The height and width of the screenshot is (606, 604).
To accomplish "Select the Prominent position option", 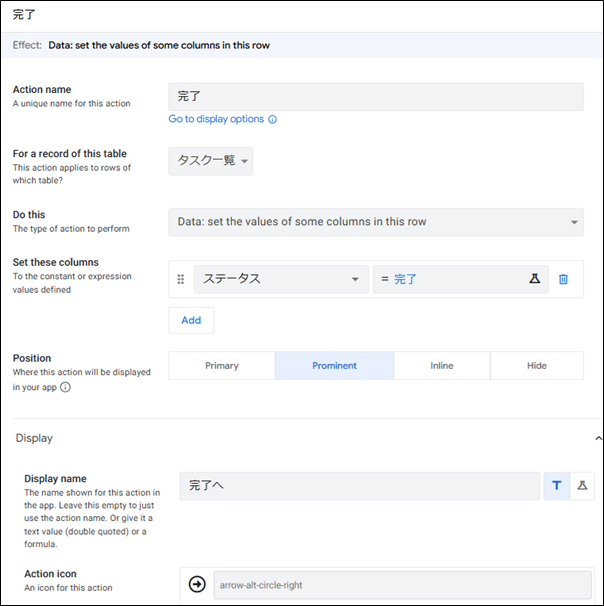I will [334, 366].
